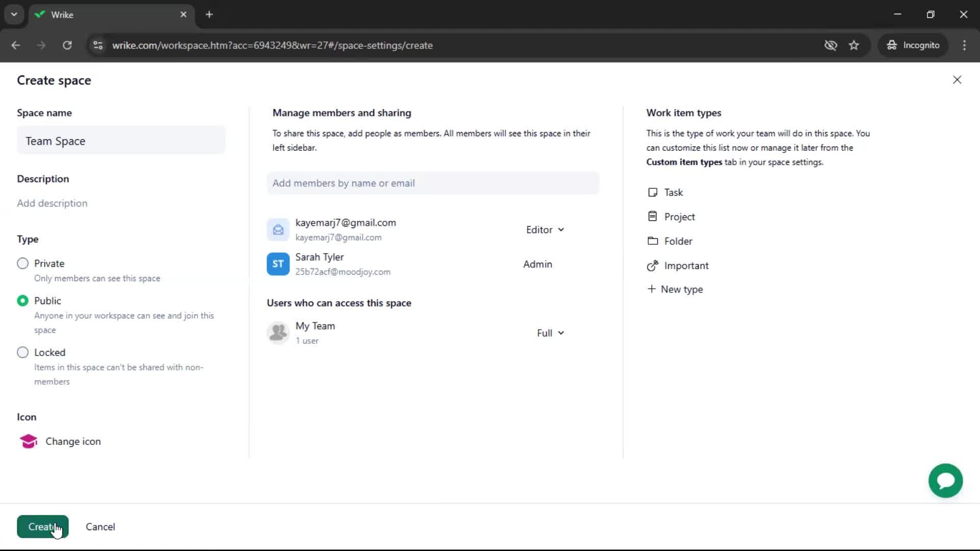This screenshot has width=980, height=551.
Task: Click the Add members by name field
Action: 433,183
